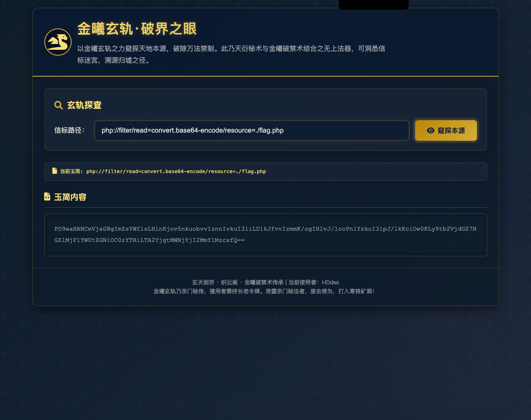531x420 pixels.
Task: Click the eye icon in 窥探本源 button
Action: (x=430, y=131)
